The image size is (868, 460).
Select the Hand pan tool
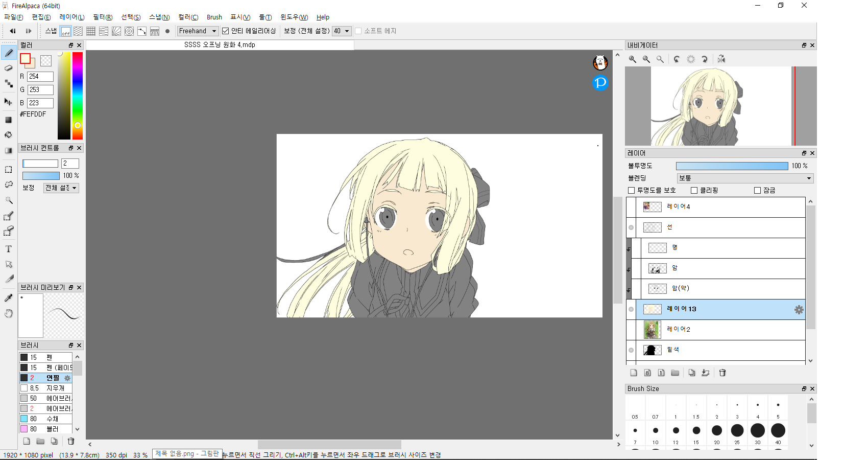pos(9,313)
